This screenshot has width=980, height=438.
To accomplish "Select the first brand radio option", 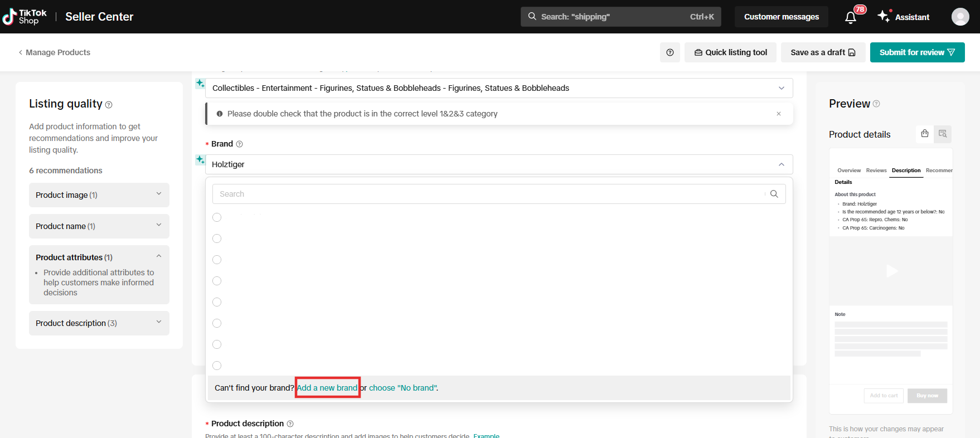I will pyautogui.click(x=217, y=217).
